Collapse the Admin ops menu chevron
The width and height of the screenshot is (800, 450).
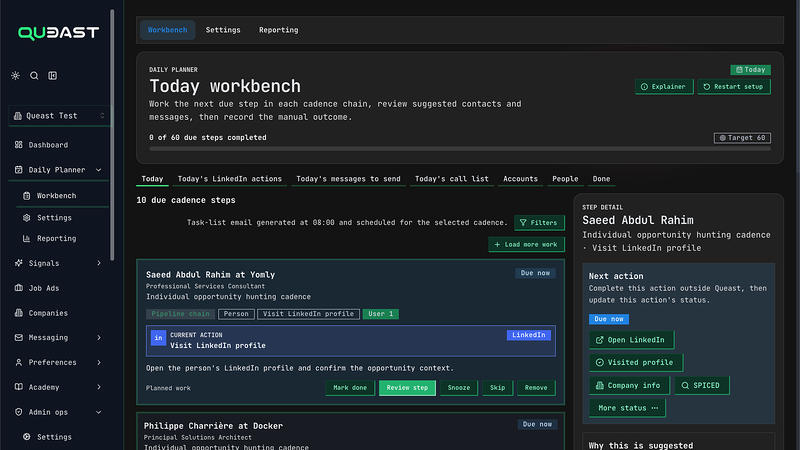[x=98, y=412]
